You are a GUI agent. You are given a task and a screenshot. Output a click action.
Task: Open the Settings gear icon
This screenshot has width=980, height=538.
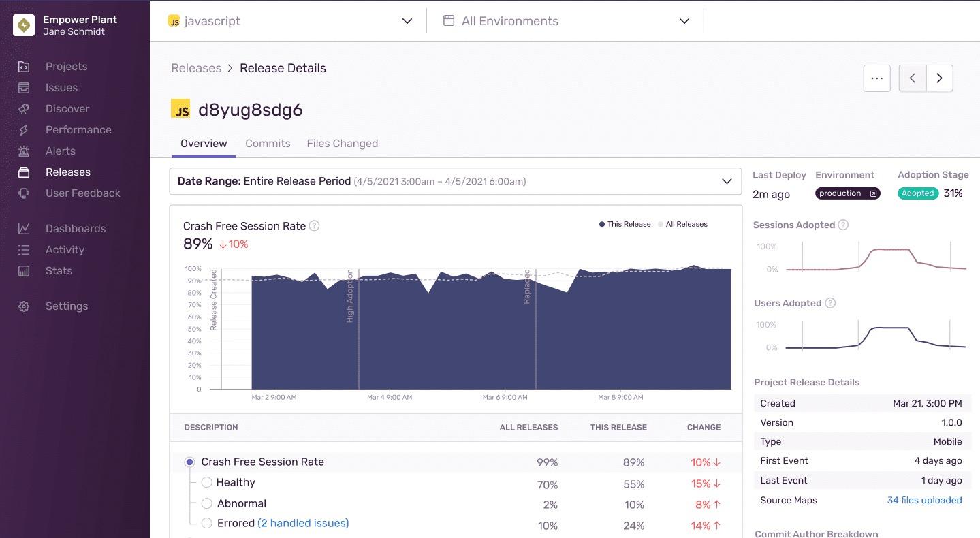click(x=24, y=306)
